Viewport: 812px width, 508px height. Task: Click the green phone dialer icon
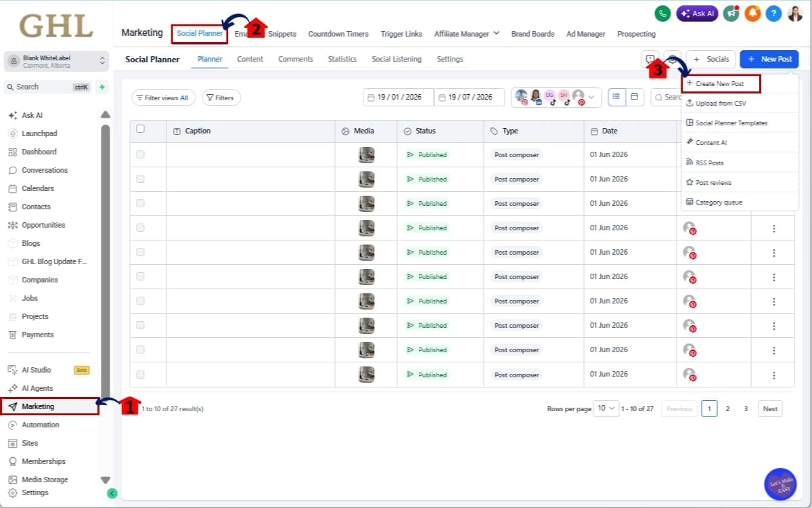point(662,13)
